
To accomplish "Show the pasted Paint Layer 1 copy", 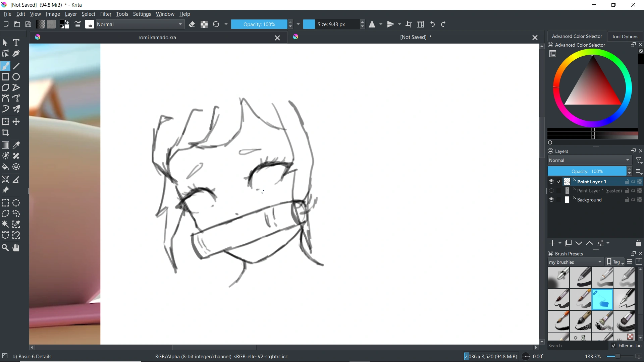I will coord(551,190).
